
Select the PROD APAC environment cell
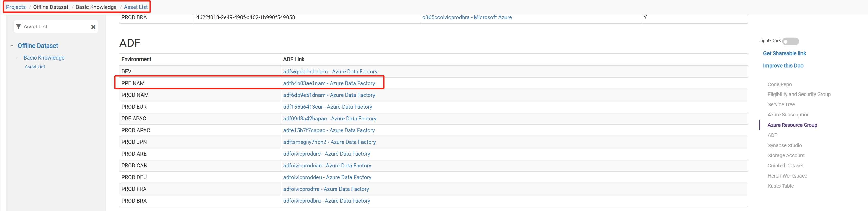tap(200, 131)
